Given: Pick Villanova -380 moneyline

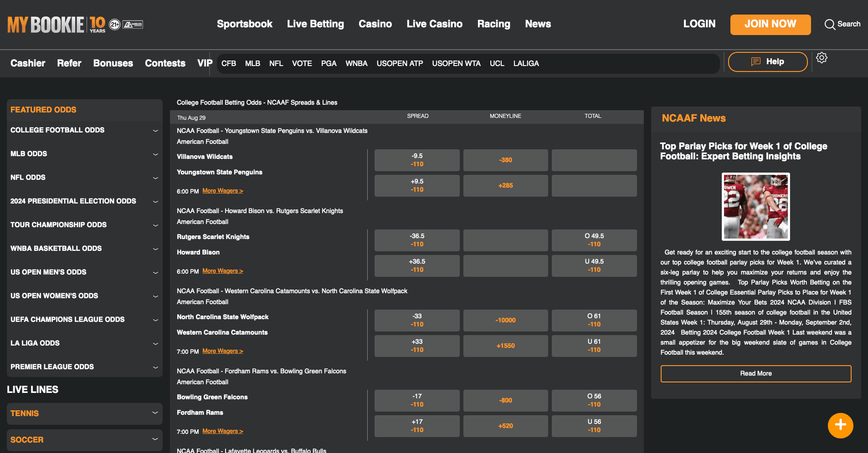Looking at the screenshot, I should pyautogui.click(x=505, y=160).
